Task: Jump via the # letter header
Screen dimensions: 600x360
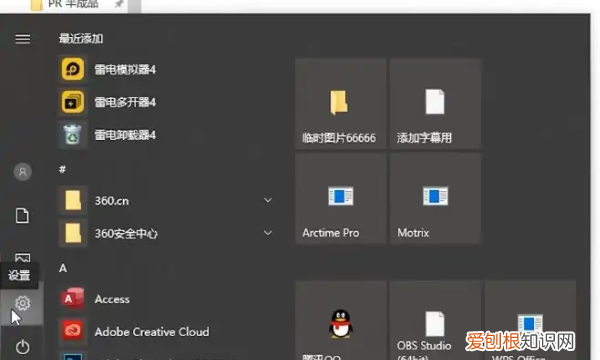Action: [x=62, y=169]
